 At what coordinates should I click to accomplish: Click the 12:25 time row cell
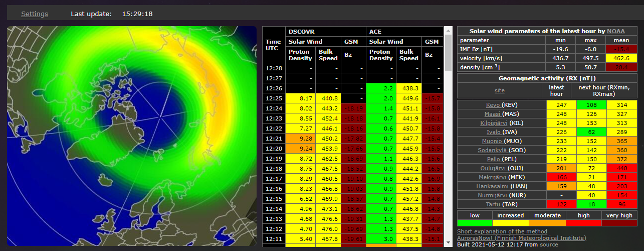274,98
